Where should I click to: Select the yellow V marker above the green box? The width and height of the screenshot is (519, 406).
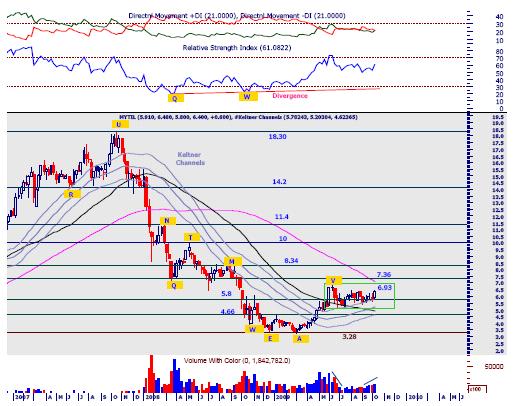coord(334,280)
